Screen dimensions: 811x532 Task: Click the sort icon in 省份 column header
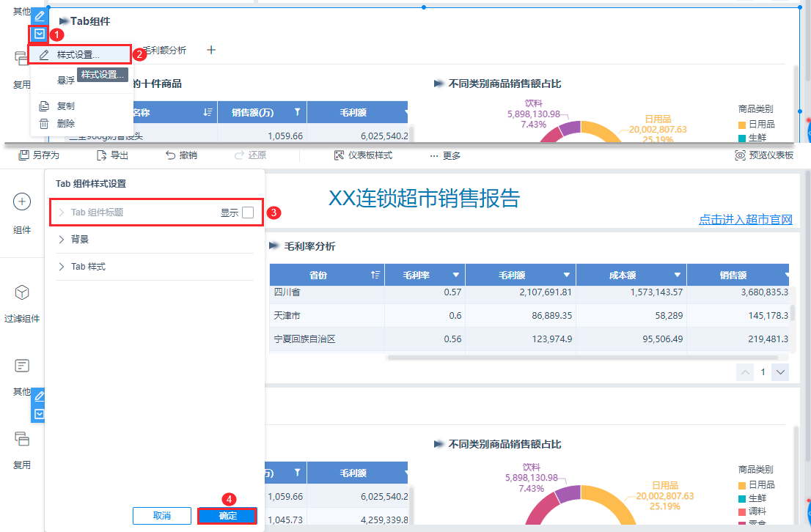point(375,275)
